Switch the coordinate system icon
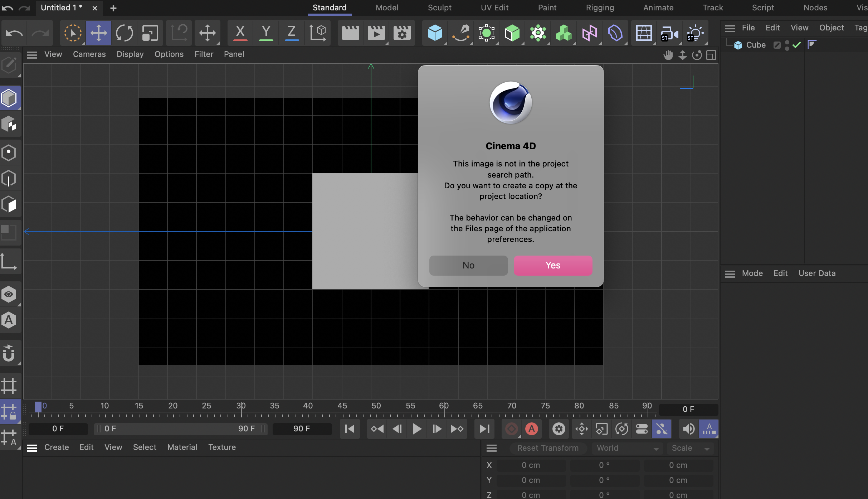The width and height of the screenshot is (868, 499). tap(317, 33)
